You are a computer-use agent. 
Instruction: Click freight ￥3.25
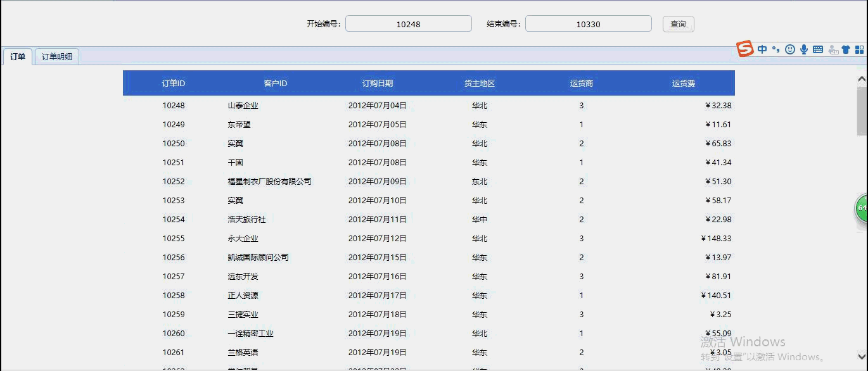click(721, 315)
